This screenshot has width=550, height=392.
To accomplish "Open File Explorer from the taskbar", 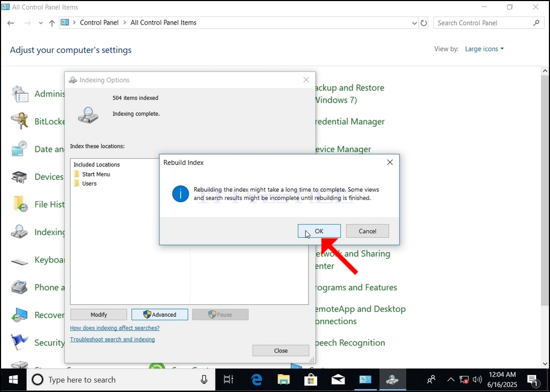I will pos(284,380).
